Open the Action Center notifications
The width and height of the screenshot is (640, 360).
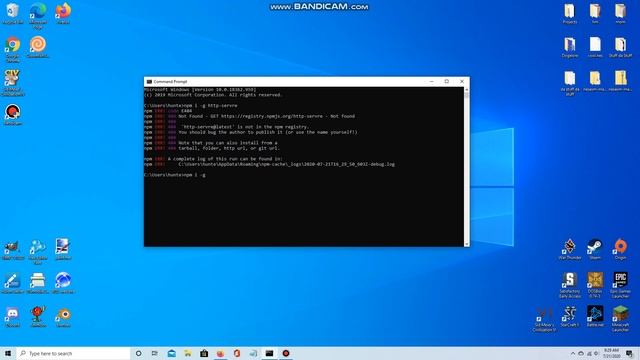[x=629, y=353]
